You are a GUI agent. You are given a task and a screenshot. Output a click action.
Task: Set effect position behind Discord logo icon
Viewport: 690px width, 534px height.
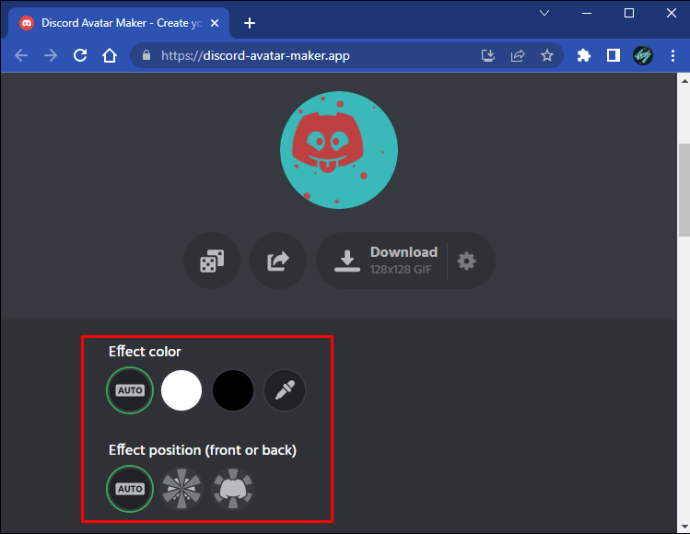[x=233, y=489]
